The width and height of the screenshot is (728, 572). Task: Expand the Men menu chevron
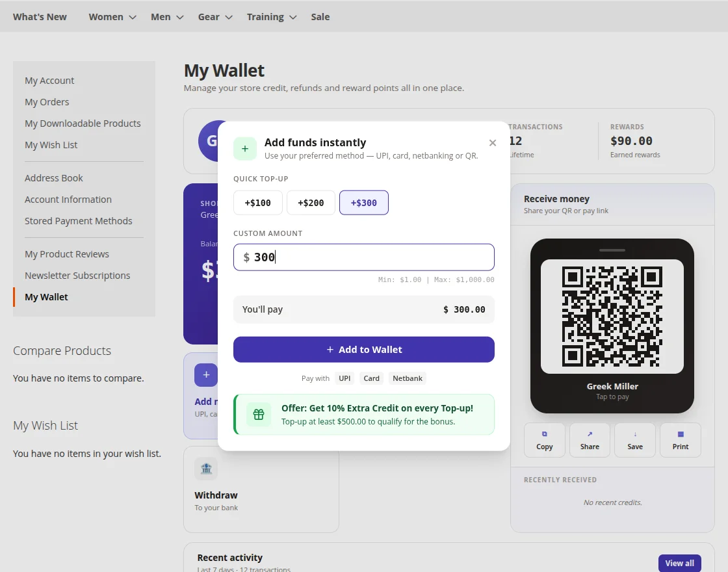(179, 17)
